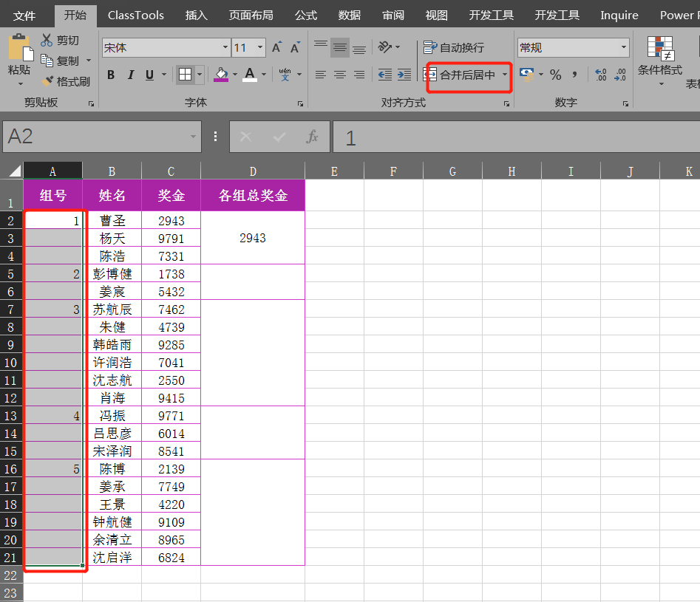Screen dimensions: 700x602
Task: Click the accounting number format icon
Action: (x=527, y=75)
